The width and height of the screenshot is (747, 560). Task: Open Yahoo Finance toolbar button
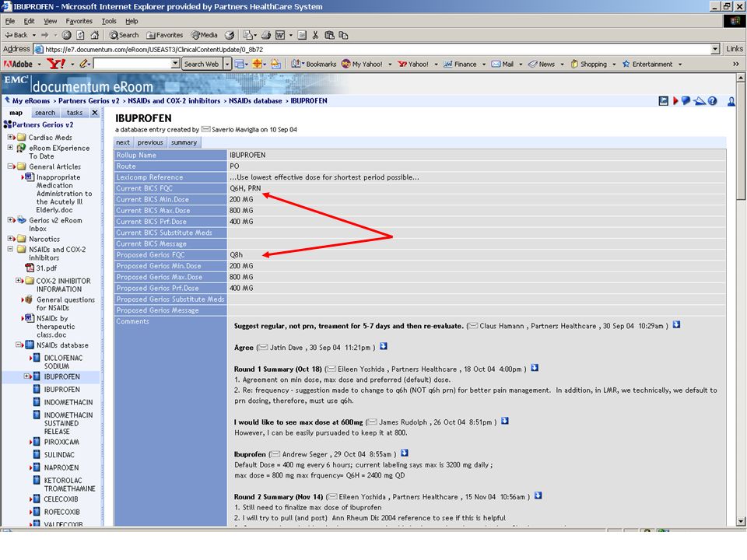coord(460,65)
